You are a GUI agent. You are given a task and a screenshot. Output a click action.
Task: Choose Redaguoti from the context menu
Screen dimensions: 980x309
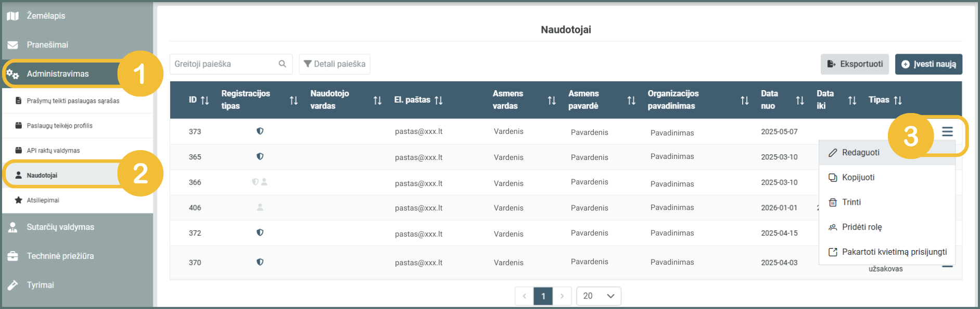click(887, 153)
